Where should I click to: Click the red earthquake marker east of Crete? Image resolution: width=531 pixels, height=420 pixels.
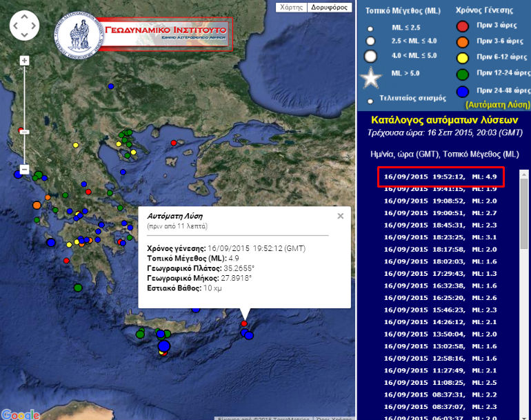tap(244, 323)
